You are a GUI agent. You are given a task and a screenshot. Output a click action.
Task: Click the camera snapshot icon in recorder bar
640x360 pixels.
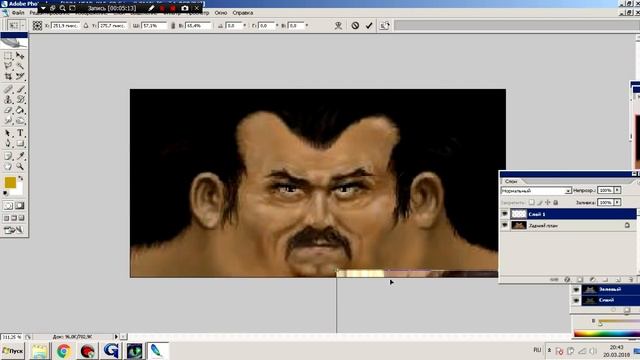[185, 8]
